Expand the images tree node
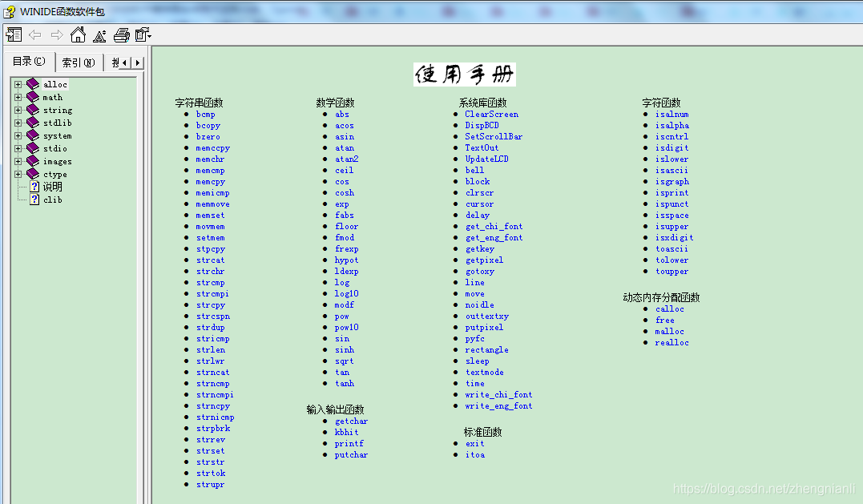The width and height of the screenshot is (863, 504). click(x=18, y=161)
